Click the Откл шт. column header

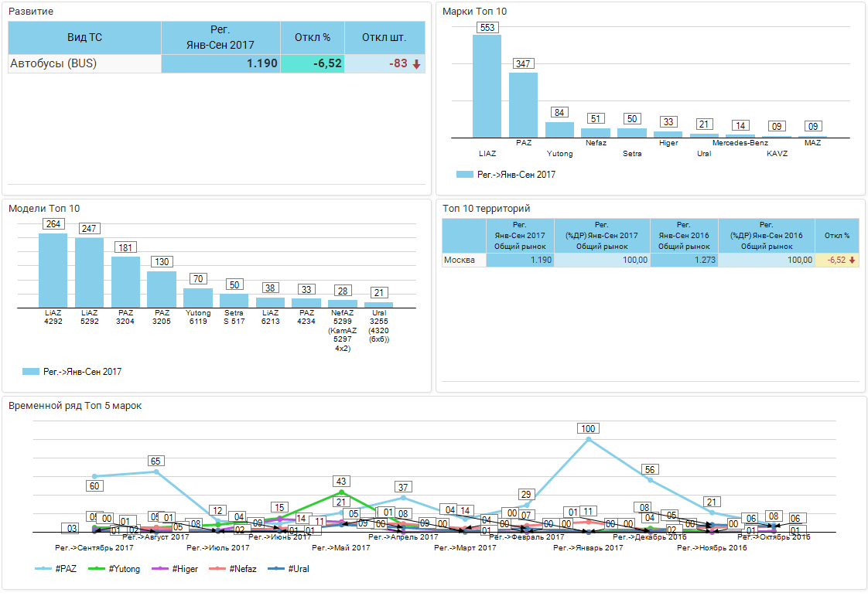[x=384, y=37]
